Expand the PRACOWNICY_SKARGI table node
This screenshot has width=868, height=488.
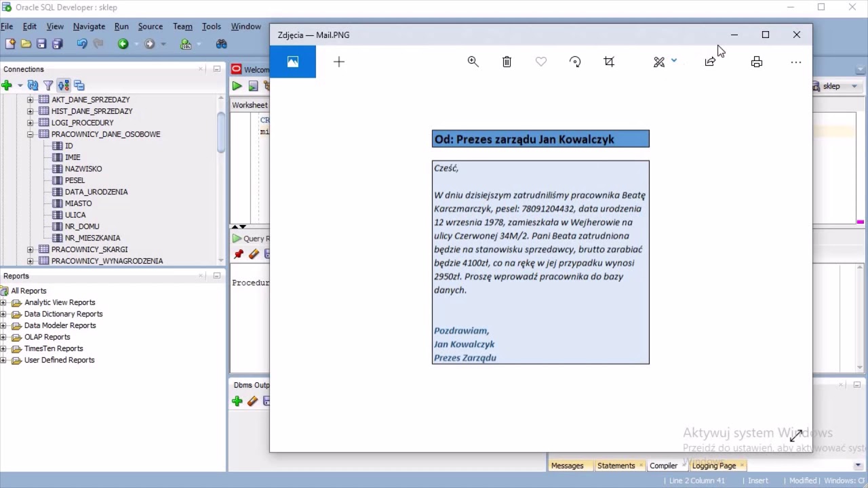[x=30, y=249]
